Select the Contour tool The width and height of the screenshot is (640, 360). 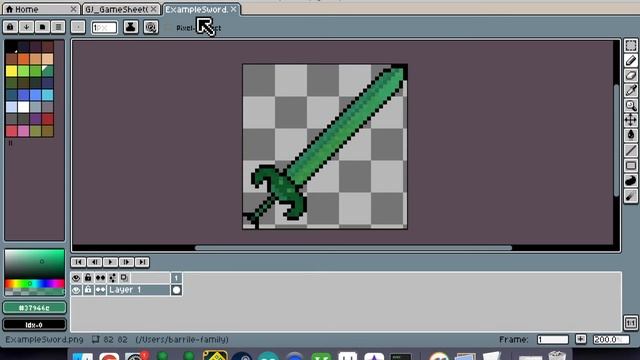tap(631, 181)
